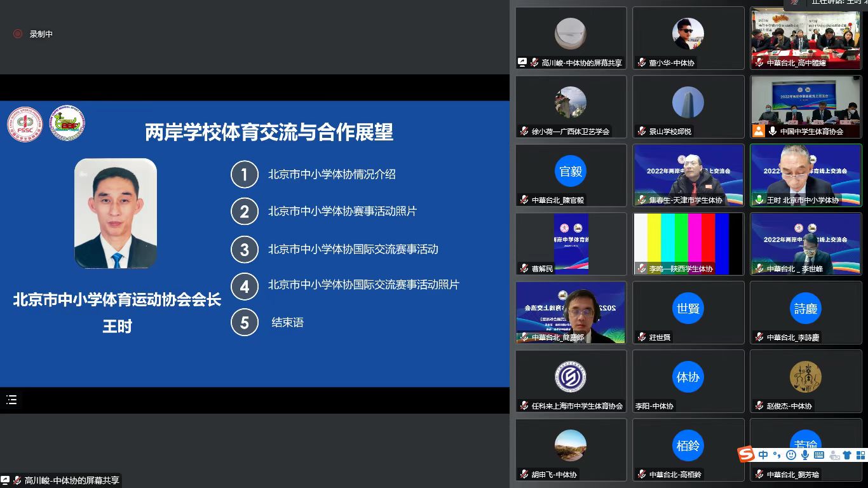Click participant tile 董小华-中体协

(x=688, y=38)
